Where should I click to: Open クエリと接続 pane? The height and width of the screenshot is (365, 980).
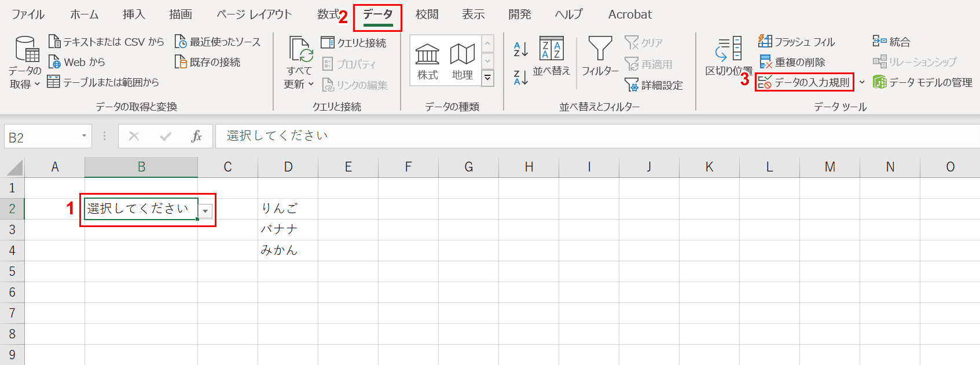[x=354, y=42]
